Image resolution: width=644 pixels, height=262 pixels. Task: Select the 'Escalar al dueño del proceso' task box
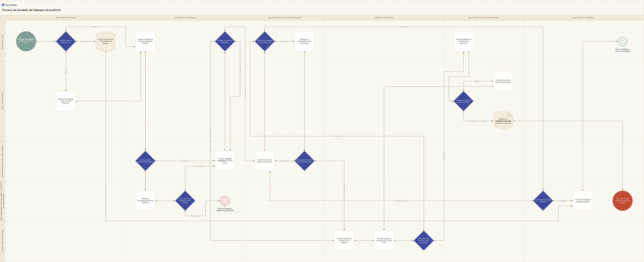click(x=344, y=241)
